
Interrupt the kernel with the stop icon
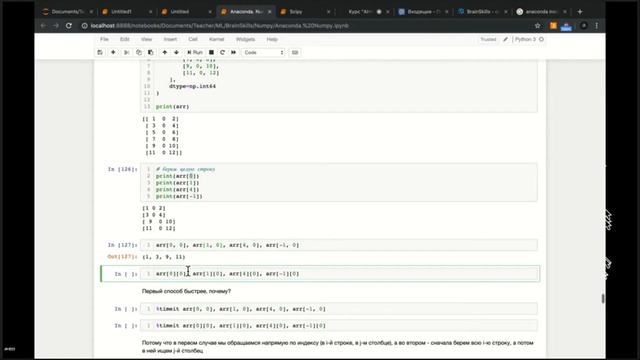coord(211,52)
